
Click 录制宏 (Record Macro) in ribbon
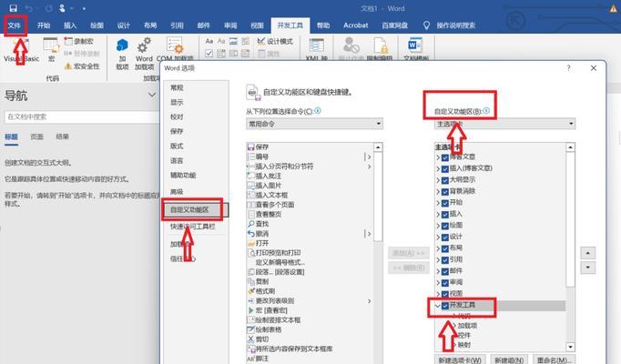79,41
